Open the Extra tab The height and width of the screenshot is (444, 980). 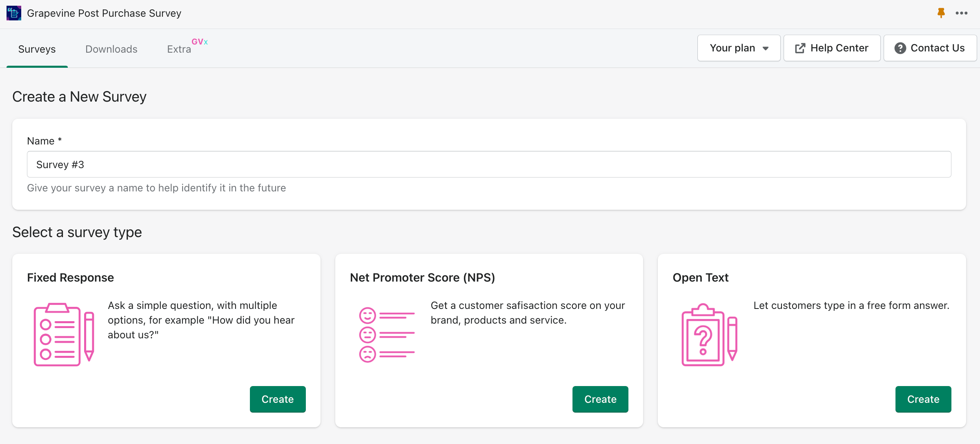pyautogui.click(x=179, y=49)
